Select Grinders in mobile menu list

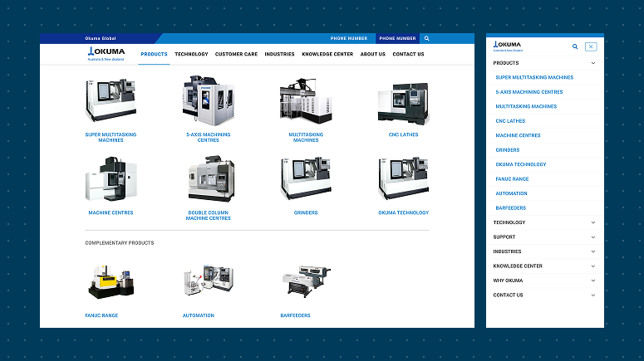[x=508, y=150]
